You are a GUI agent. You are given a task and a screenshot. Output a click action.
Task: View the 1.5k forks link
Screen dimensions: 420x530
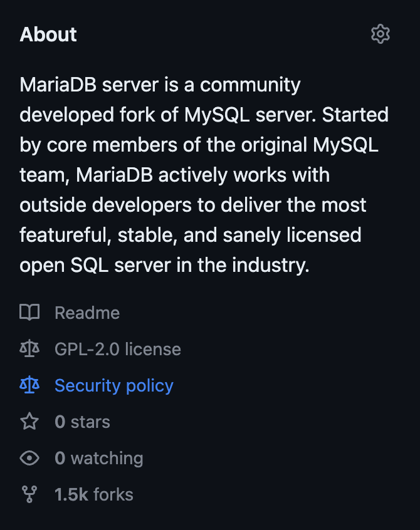pos(94,494)
